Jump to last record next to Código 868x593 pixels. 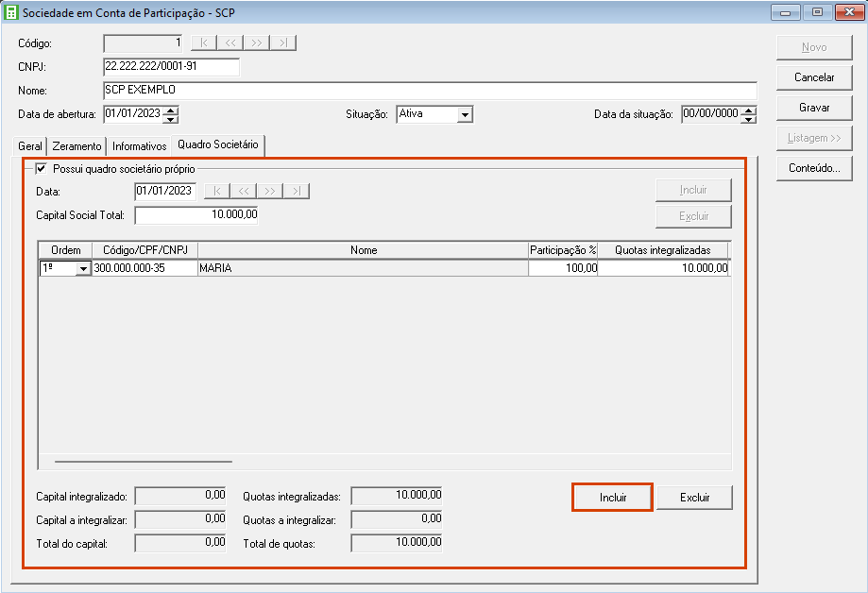pyautogui.click(x=284, y=43)
